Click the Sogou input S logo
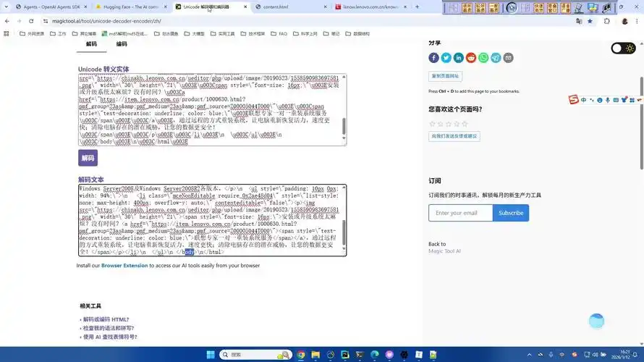 (x=574, y=100)
